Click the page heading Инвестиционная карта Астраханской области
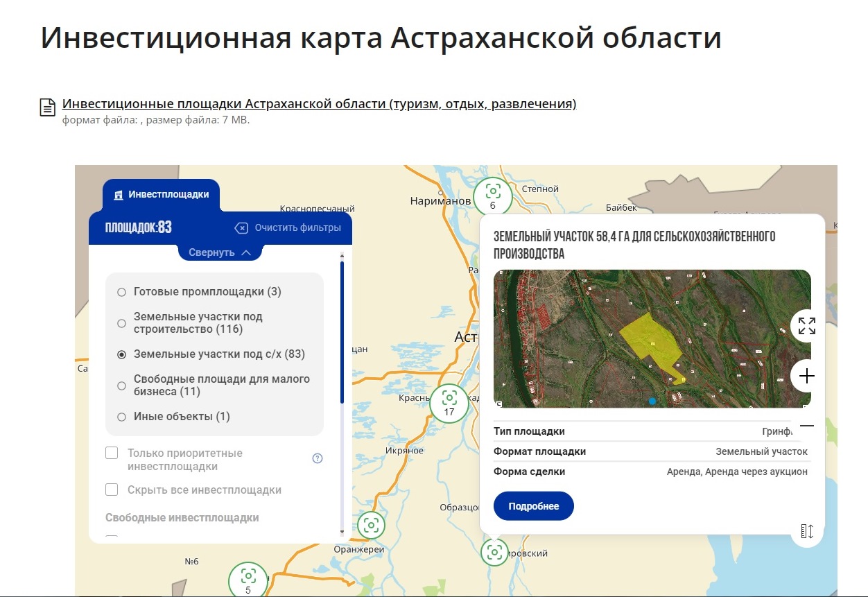 click(x=381, y=38)
